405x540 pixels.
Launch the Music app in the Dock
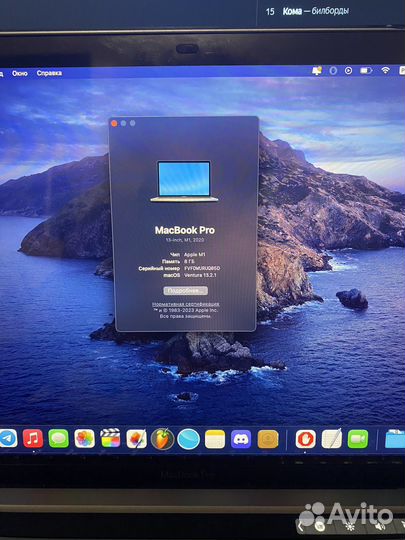tap(33, 438)
